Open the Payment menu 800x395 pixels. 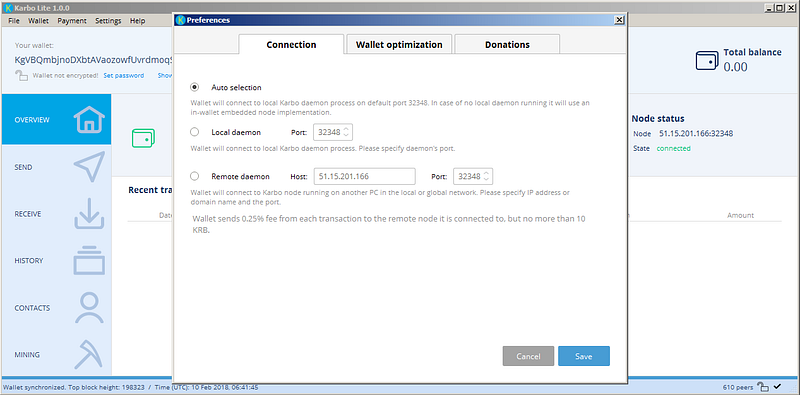(x=72, y=21)
